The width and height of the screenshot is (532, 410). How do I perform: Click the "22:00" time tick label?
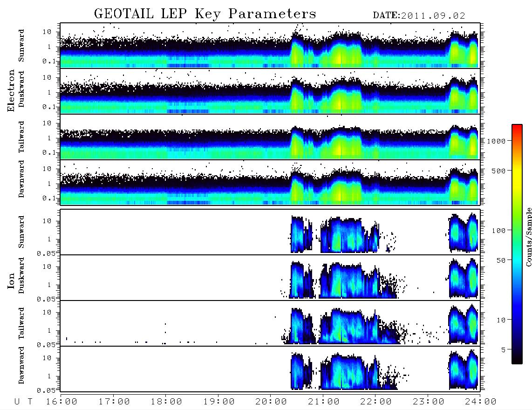tap(376, 402)
